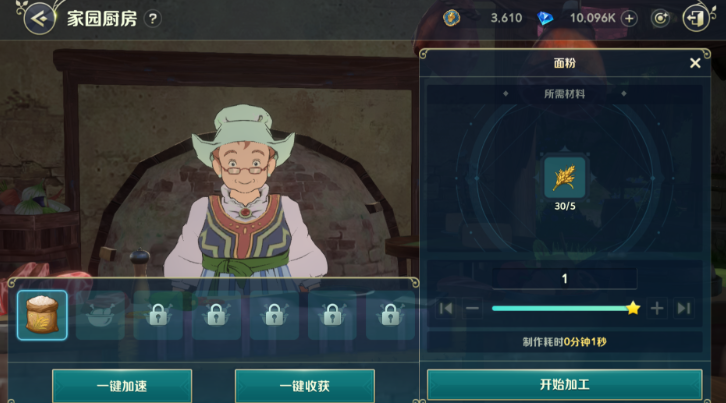This screenshot has height=403, width=726.
Task: Add diamonds with the plus icon
Action: pyautogui.click(x=629, y=19)
